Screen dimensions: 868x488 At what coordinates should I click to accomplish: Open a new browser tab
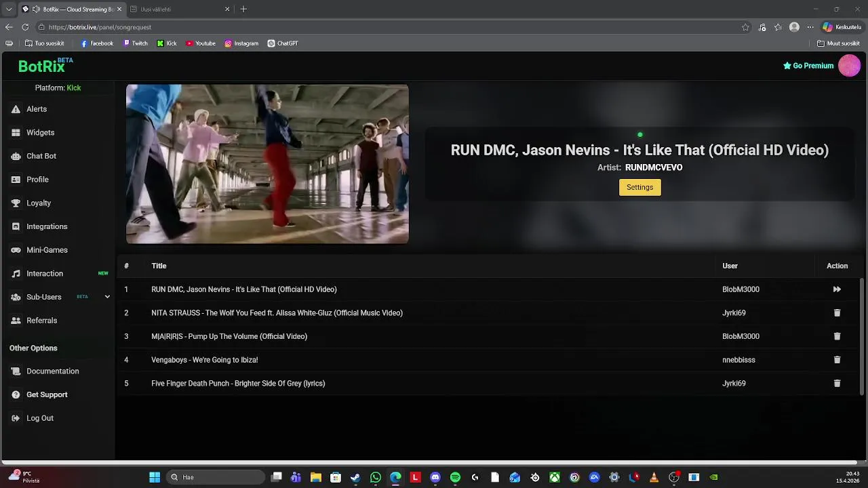tap(243, 9)
